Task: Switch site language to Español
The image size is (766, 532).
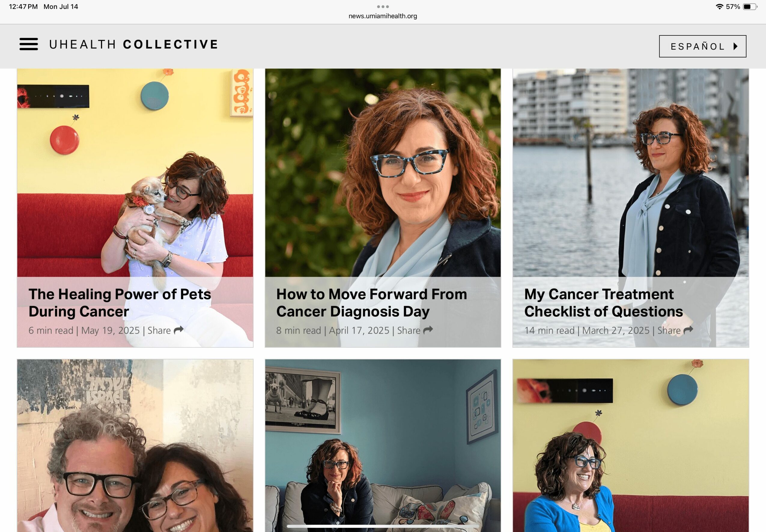Action: coord(703,46)
